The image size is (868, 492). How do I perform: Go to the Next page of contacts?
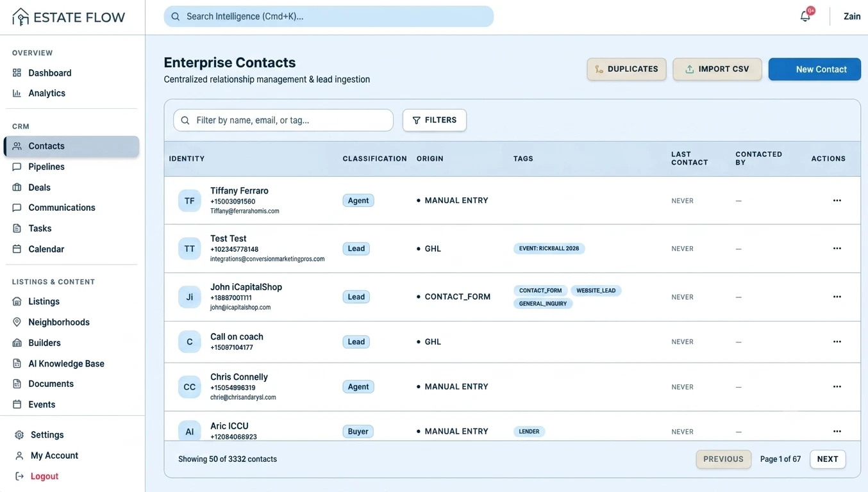point(828,459)
